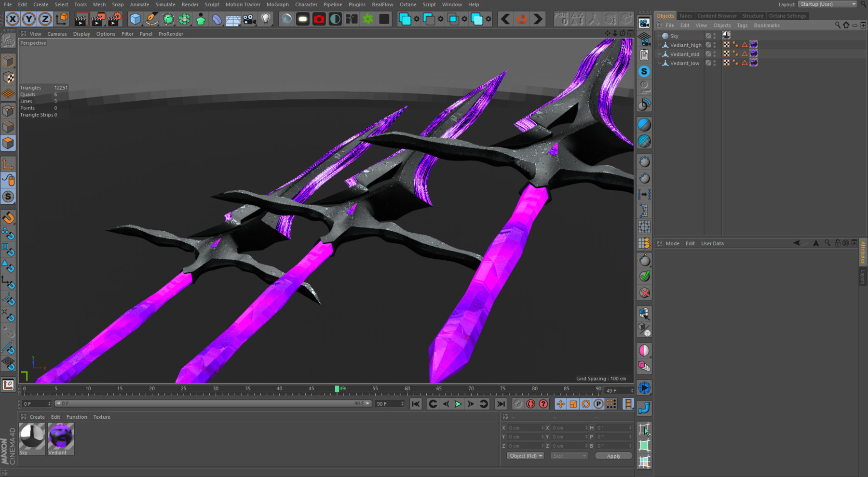Enable the Axis mode icon
This screenshot has height=477, width=868.
coord(8,164)
